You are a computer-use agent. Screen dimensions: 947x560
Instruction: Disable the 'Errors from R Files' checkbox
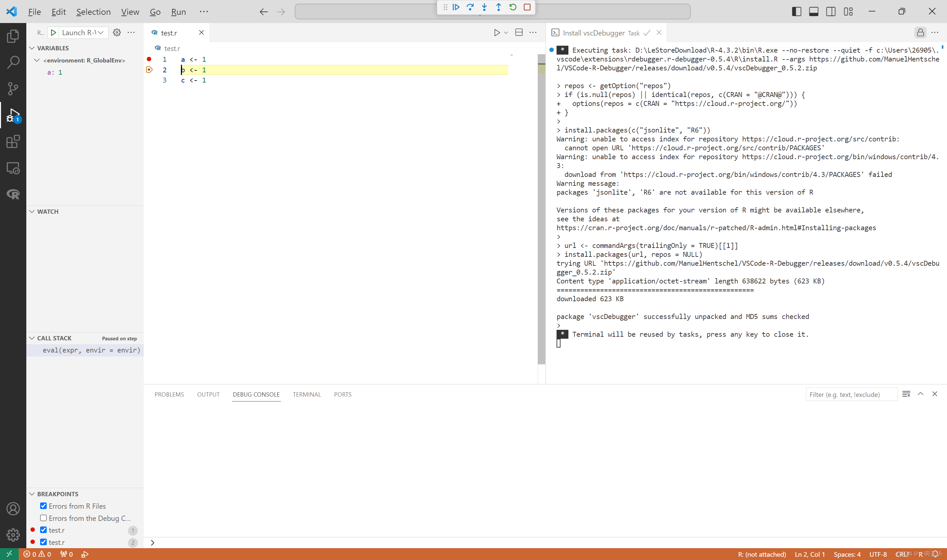coord(43,506)
